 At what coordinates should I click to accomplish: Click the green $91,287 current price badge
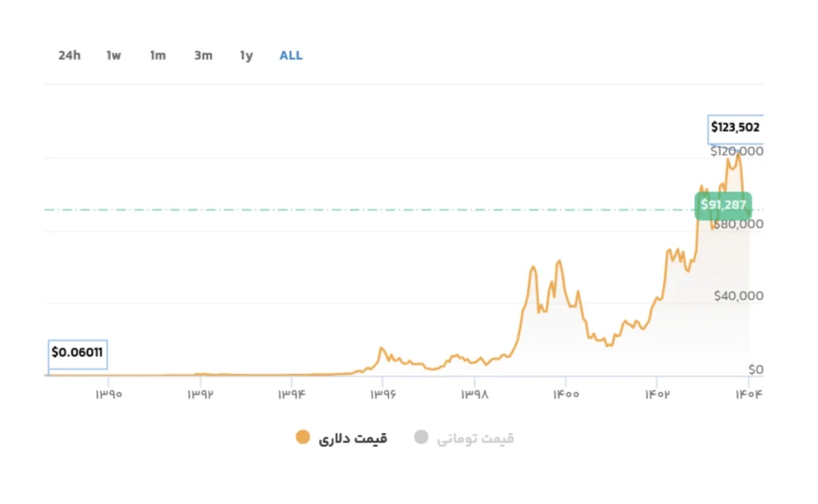[x=723, y=205]
